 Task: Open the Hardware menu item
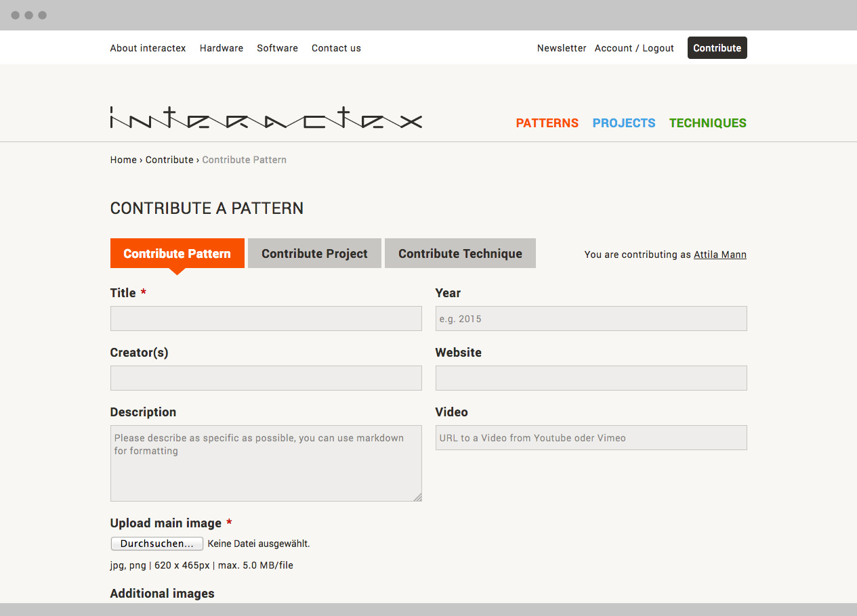[222, 48]
